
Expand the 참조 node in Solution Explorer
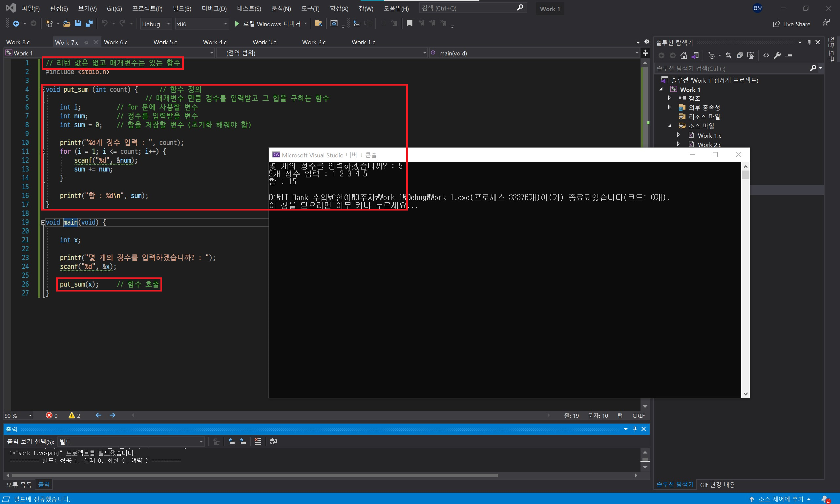click(669, 98)
